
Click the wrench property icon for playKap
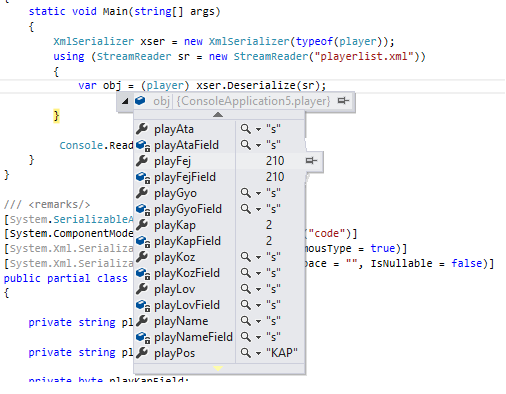[142, 225]
